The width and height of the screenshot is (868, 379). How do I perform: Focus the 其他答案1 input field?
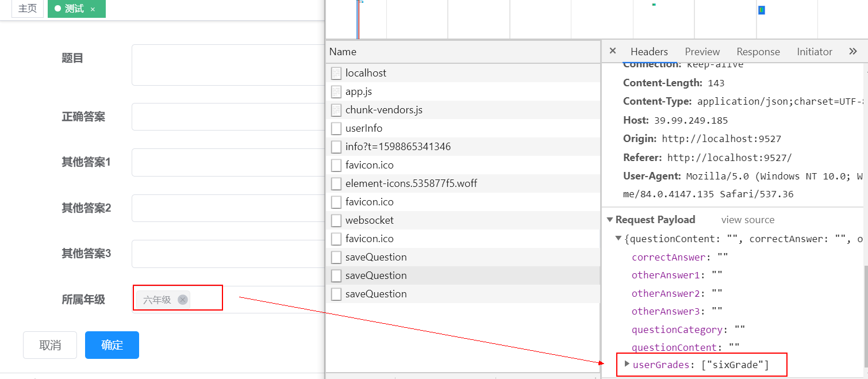pos(229,162)
